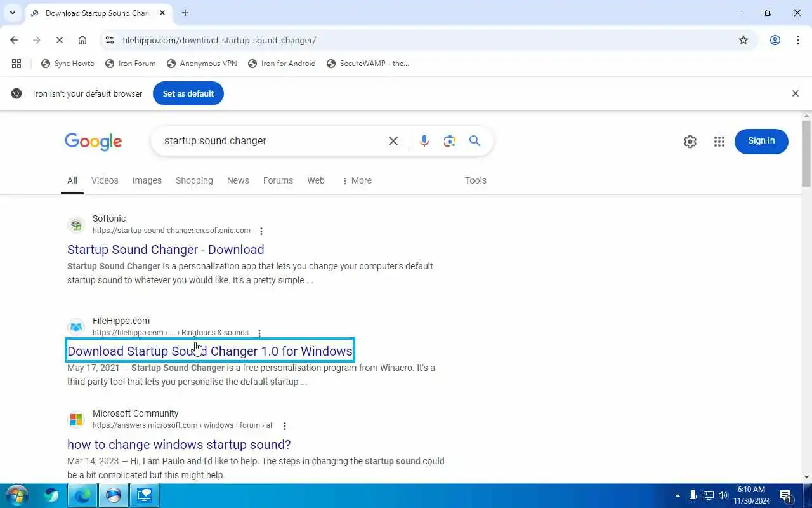This screenshot has width=812, height=508.
Task: Open the Windows Start menu
Action: pos(16,495)
